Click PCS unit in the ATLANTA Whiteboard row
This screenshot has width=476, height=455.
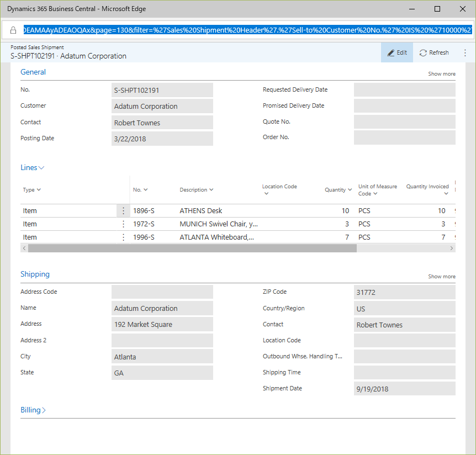(x=364, y=237)
